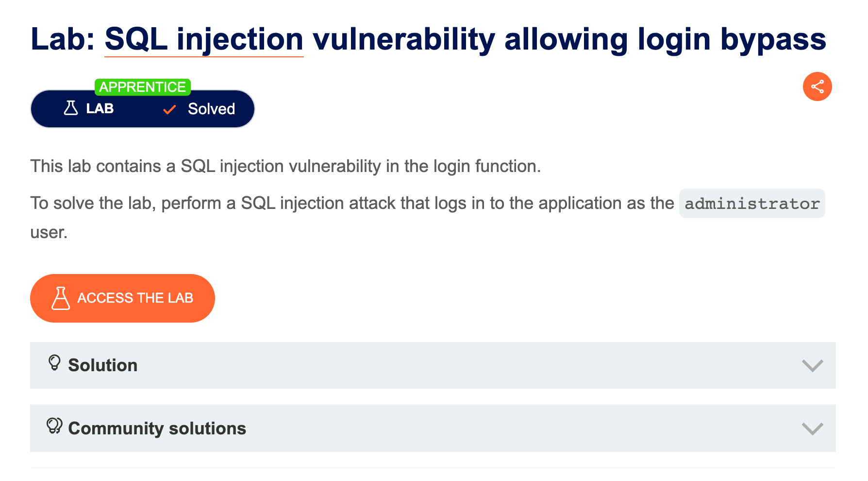Image resolution: width=868 pixels, height=481 pixels.
Task: Click the flask icon beside LAB label
Action: click(71, 108)
